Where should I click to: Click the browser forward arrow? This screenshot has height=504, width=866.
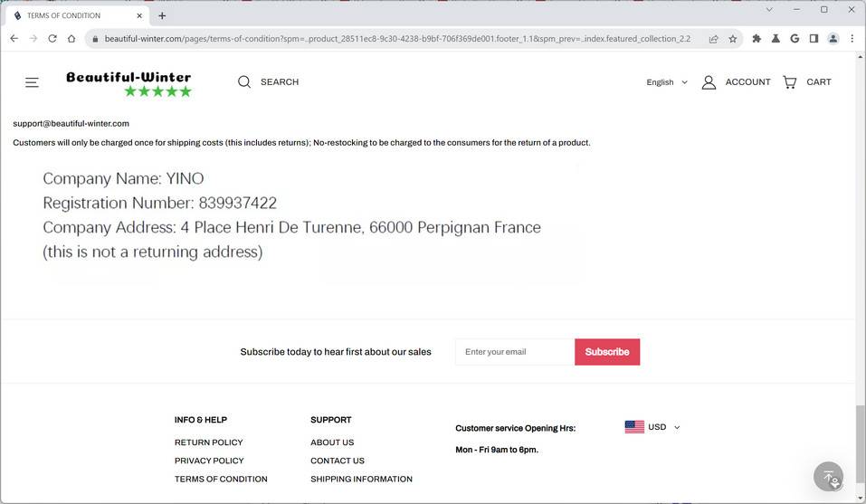(x=33, y=39)
